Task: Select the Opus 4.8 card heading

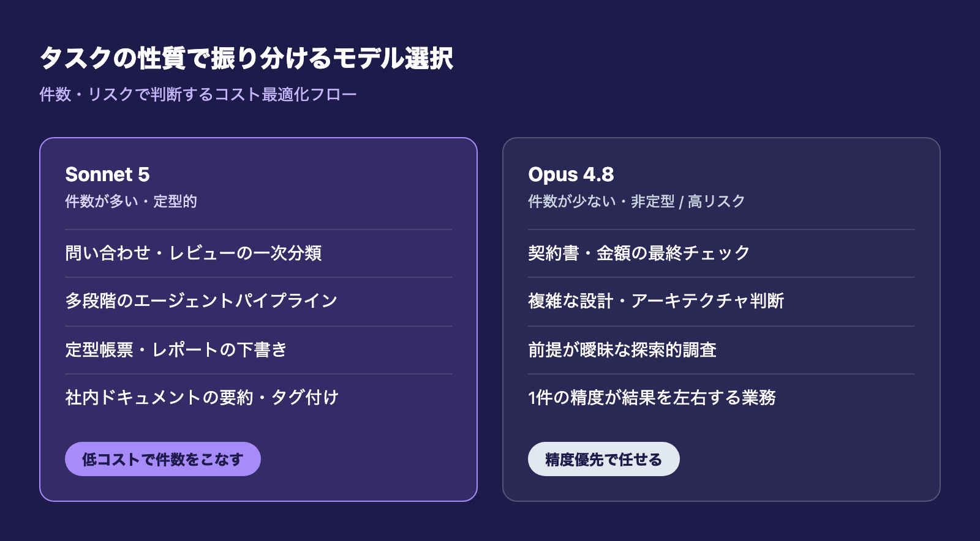Action: pos(571,174)
